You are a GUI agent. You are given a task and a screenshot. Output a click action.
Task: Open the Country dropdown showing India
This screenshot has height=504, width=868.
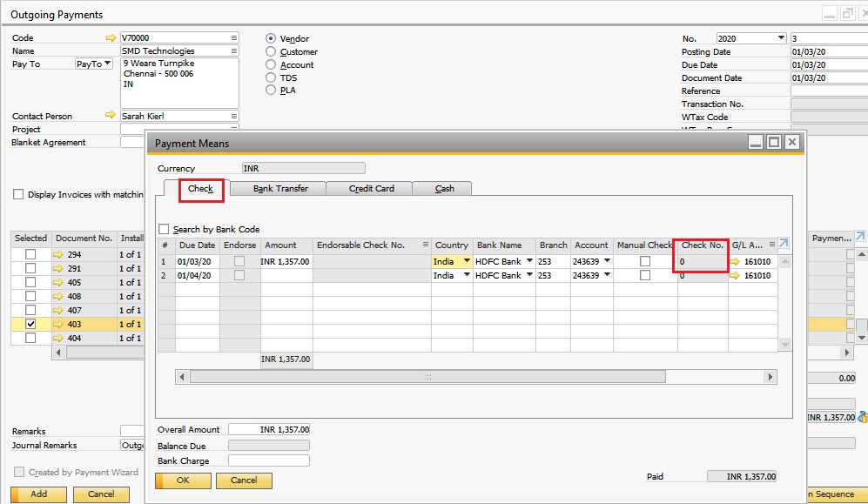click(x=466, y=261)
